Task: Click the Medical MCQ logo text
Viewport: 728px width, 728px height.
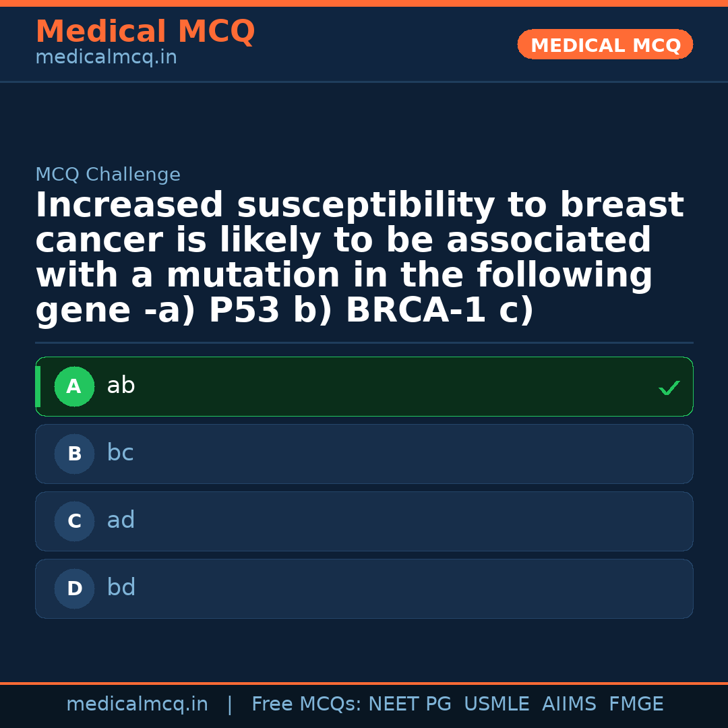Action: (x=145, y=32)
